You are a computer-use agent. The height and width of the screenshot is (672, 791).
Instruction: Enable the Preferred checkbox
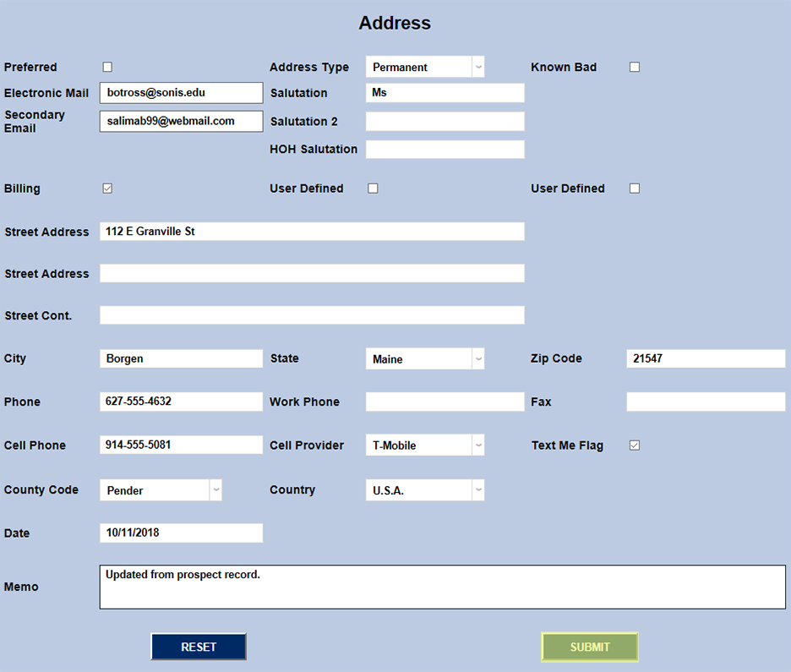107,67
